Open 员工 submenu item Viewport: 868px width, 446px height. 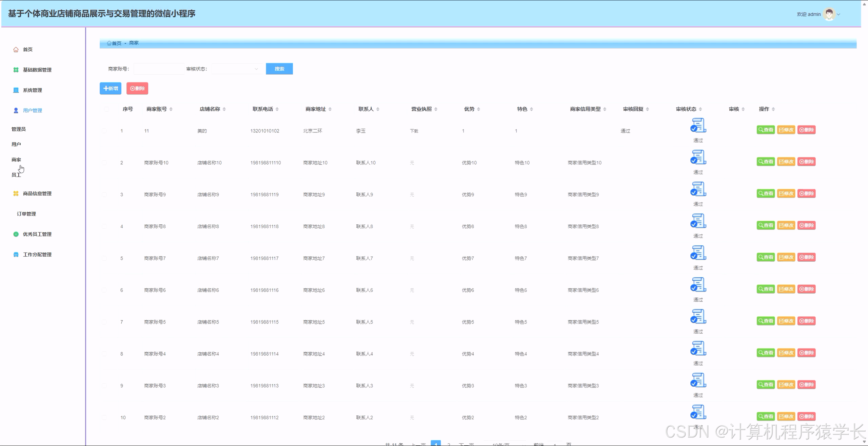(16, 175)
